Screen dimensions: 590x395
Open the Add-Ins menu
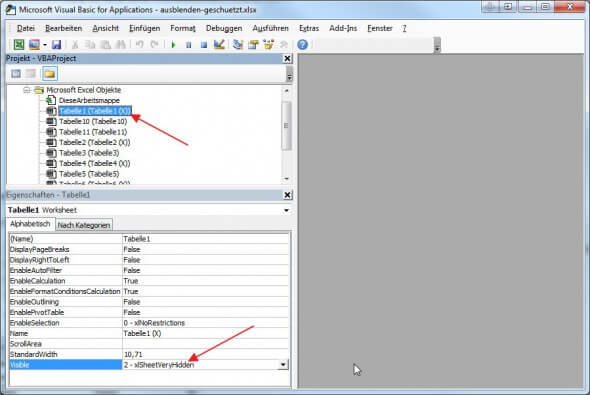pos(343,28)
